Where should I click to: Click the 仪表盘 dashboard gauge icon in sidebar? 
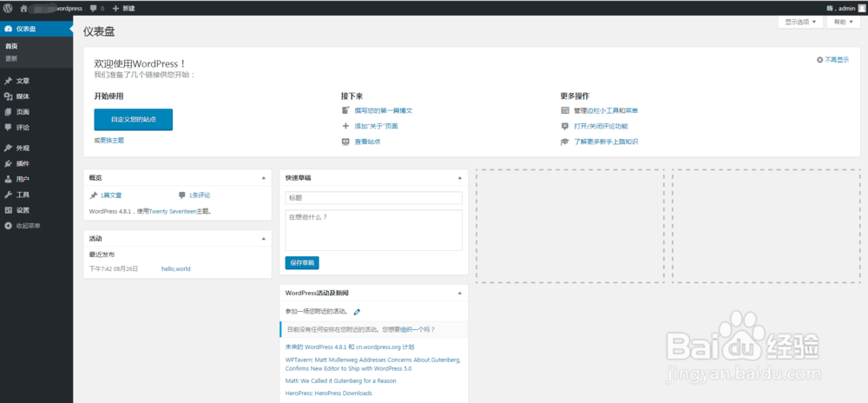[x=9, y=29]
